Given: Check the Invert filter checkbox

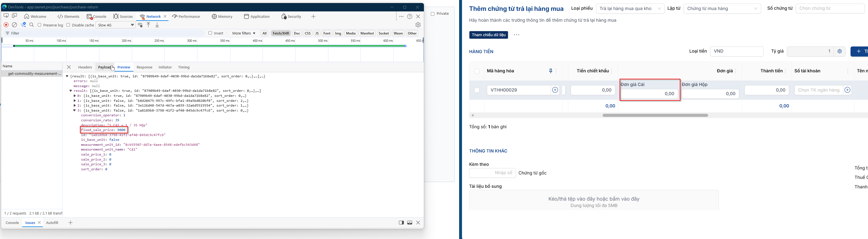Looking at the screenshot, I should coord(210,33).
